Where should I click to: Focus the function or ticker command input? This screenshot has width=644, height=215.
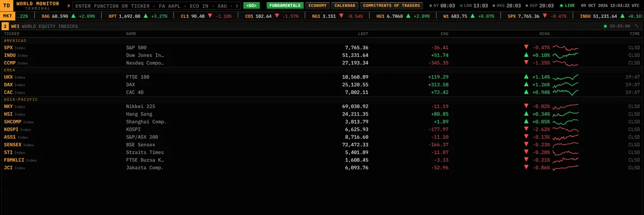[157, 5]
